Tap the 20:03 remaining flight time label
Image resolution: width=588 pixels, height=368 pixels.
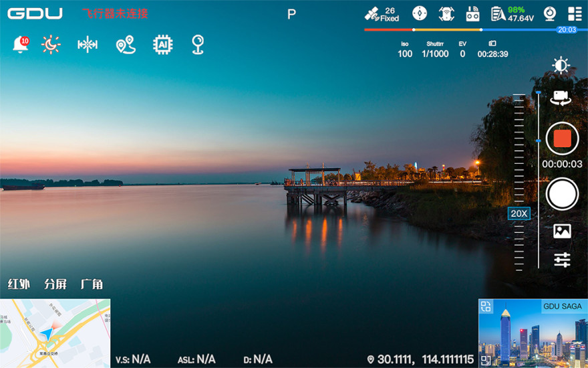tap(567, 29)
